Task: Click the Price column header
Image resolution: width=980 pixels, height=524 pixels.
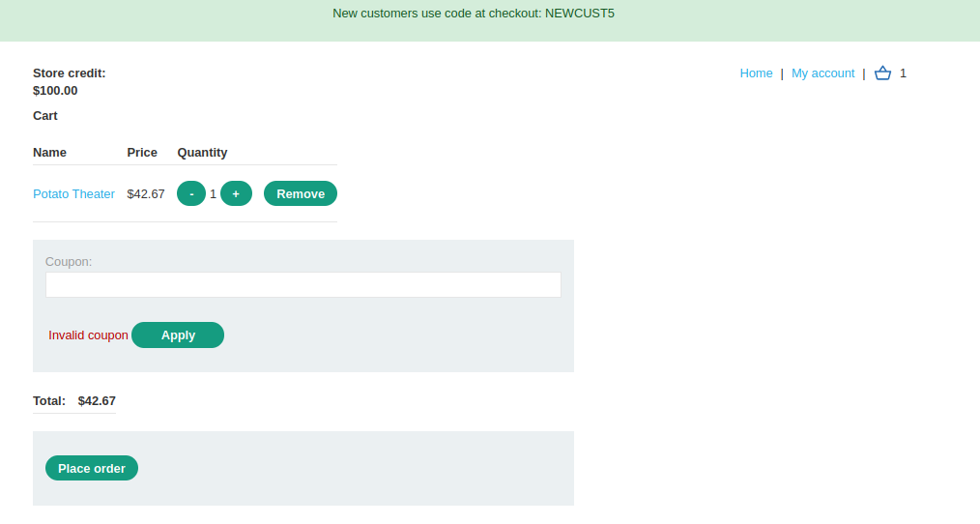Action: click(x=142, y=153)
